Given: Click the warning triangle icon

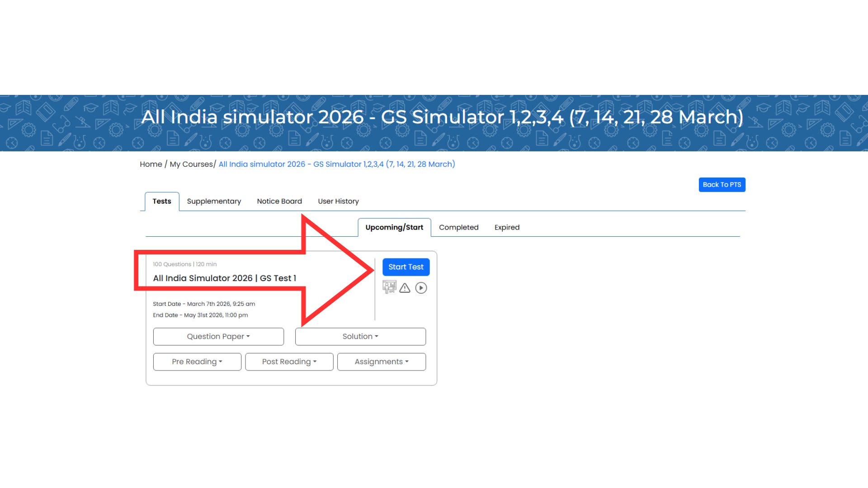Looking at the screenshot, I should [405, 288].
